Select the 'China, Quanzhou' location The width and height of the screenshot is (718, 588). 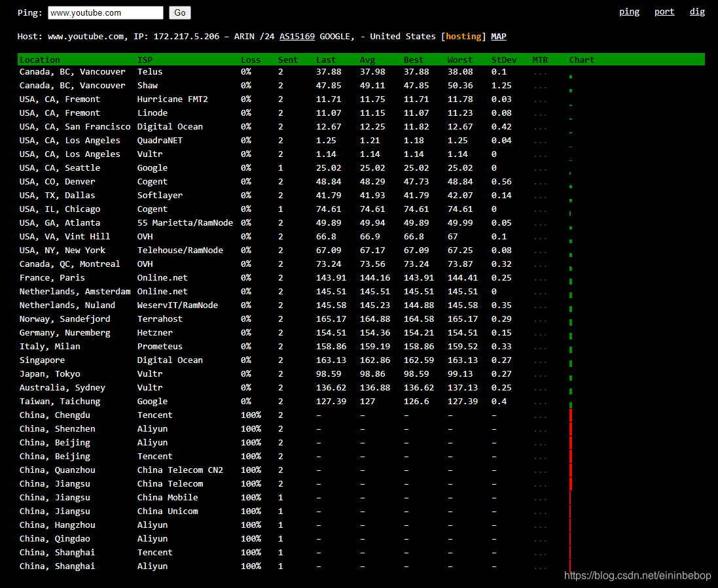57,470
